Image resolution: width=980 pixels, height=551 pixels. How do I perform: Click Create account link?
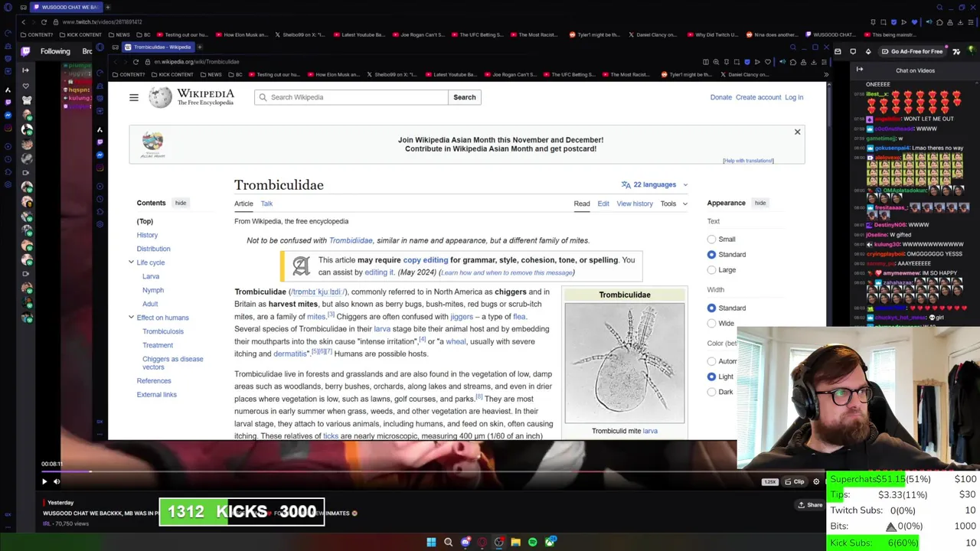tap(758, 97)
